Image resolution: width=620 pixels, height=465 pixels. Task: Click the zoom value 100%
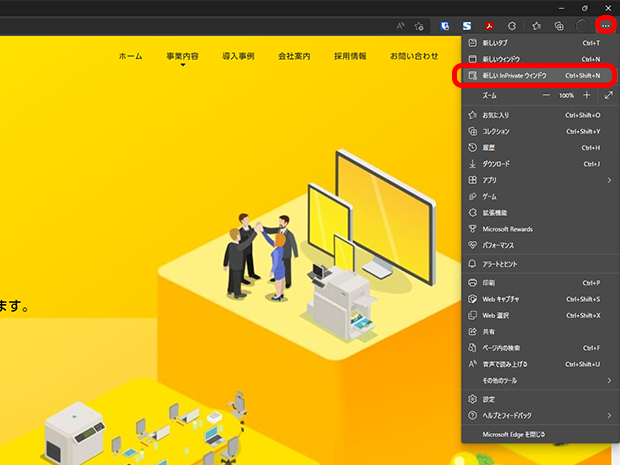click(x=566, y=95)
